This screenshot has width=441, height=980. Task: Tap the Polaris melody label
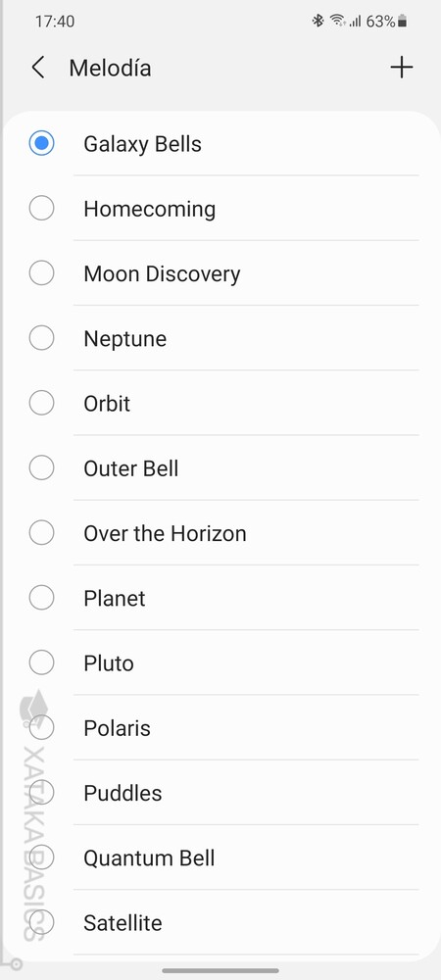pyautogui.click(x=118, y=728)
